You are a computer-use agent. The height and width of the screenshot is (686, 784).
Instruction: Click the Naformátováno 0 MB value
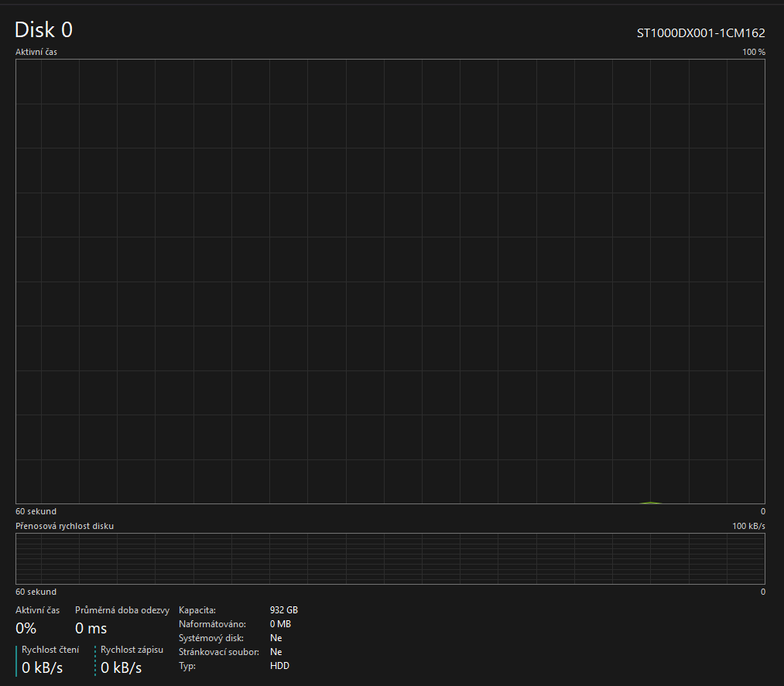(x=280, y=624)
